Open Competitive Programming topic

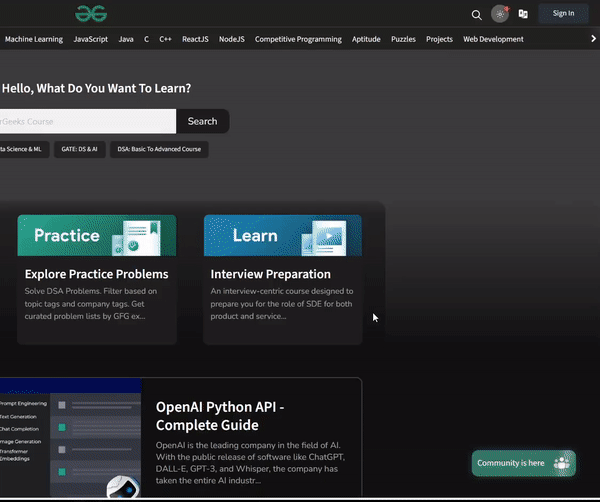click(x=298, y=39)
